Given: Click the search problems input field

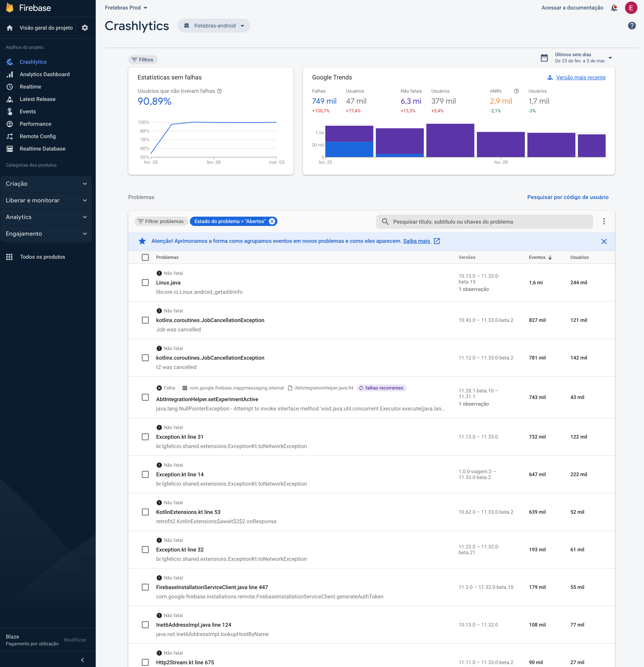Looking at the screenshot, I should pyautogui.click(x=484, y=222).
